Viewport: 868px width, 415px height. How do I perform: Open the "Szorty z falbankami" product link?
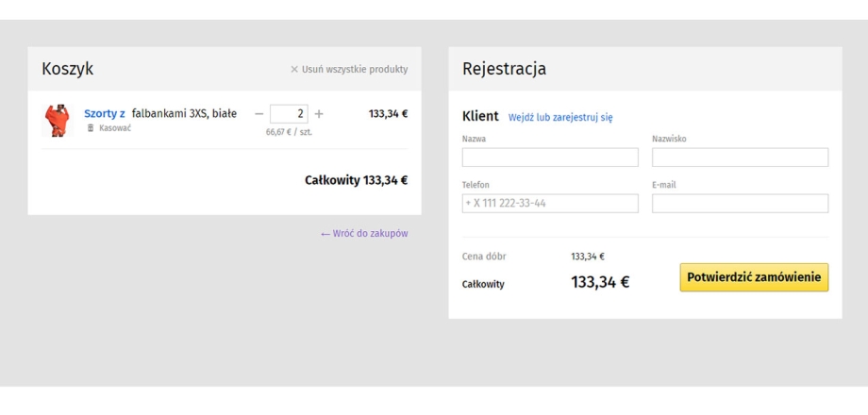pos(105,113)
